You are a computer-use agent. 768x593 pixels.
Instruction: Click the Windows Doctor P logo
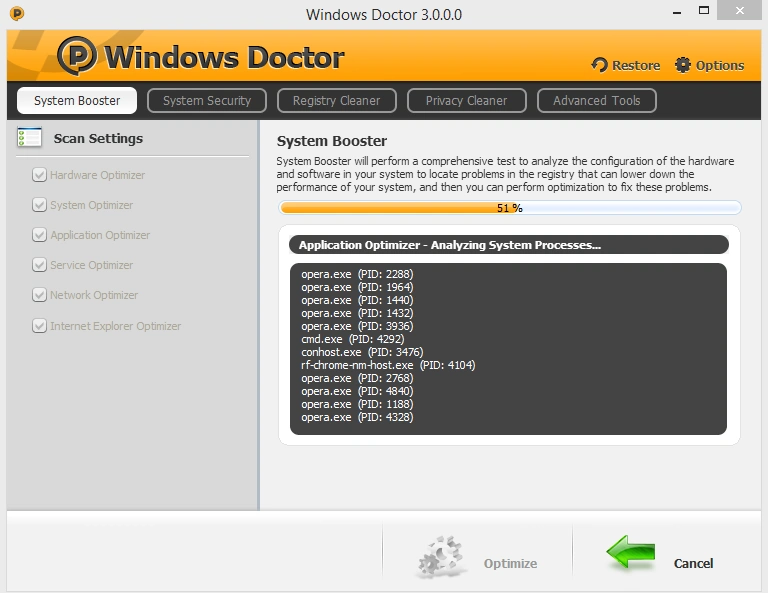pos(77,55)
